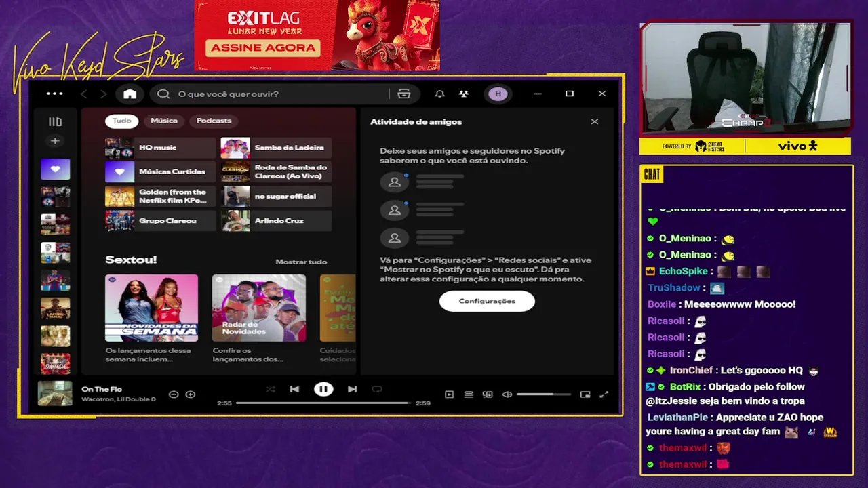
Task: Toggle the Now Playing view icon
Action: [449, 394]
